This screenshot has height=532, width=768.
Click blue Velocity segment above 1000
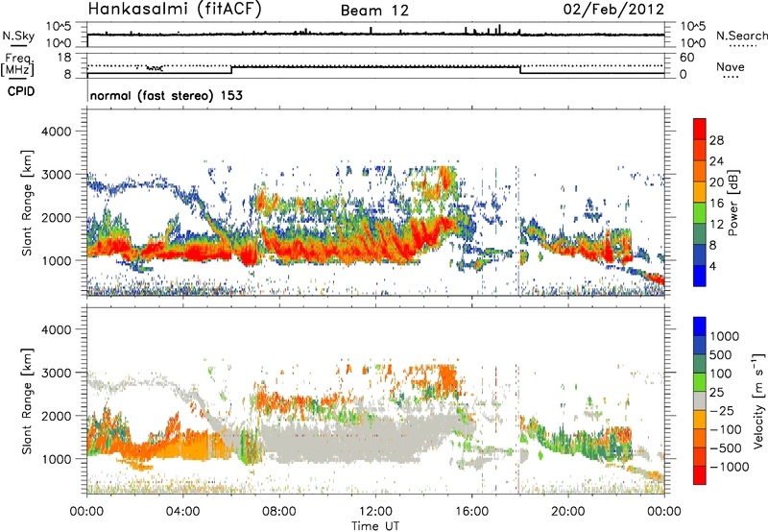pyautogui.click(x=700, y=326)
